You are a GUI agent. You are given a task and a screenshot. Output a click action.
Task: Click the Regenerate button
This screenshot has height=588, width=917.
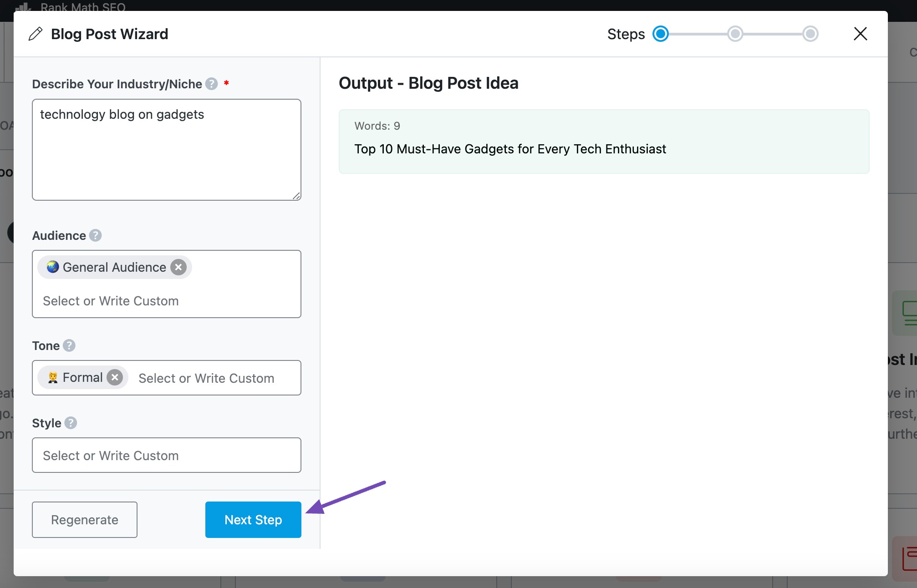tap(84, 519)
